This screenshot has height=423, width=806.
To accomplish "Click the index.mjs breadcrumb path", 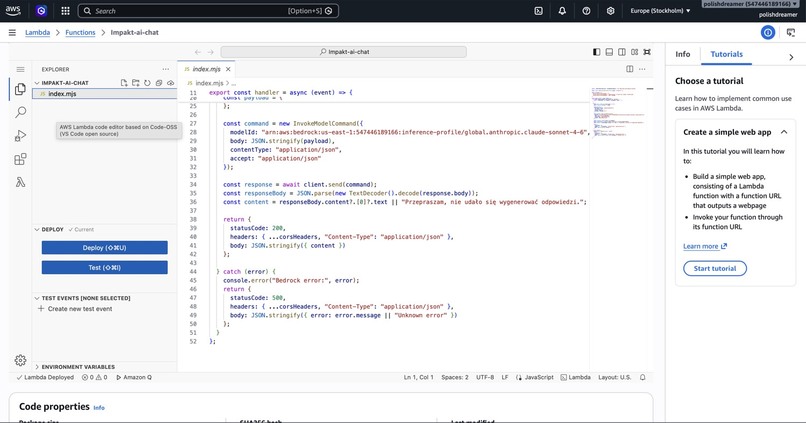I will (x=209, y=83).
